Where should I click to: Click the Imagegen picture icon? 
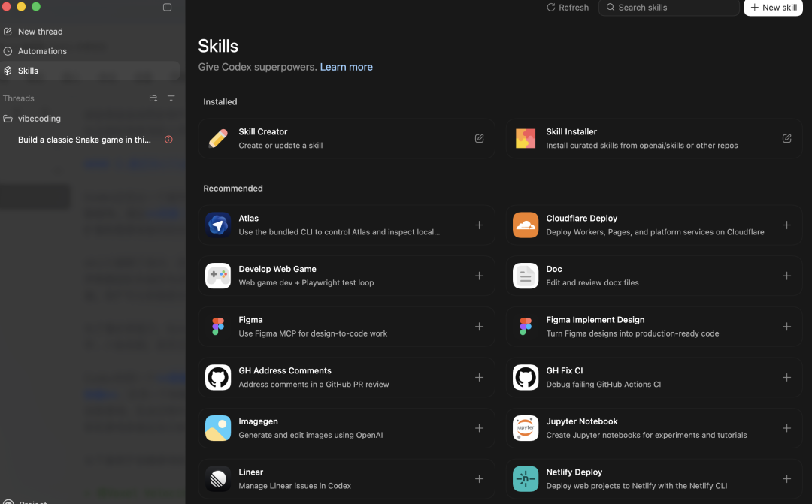click(218, 428)
